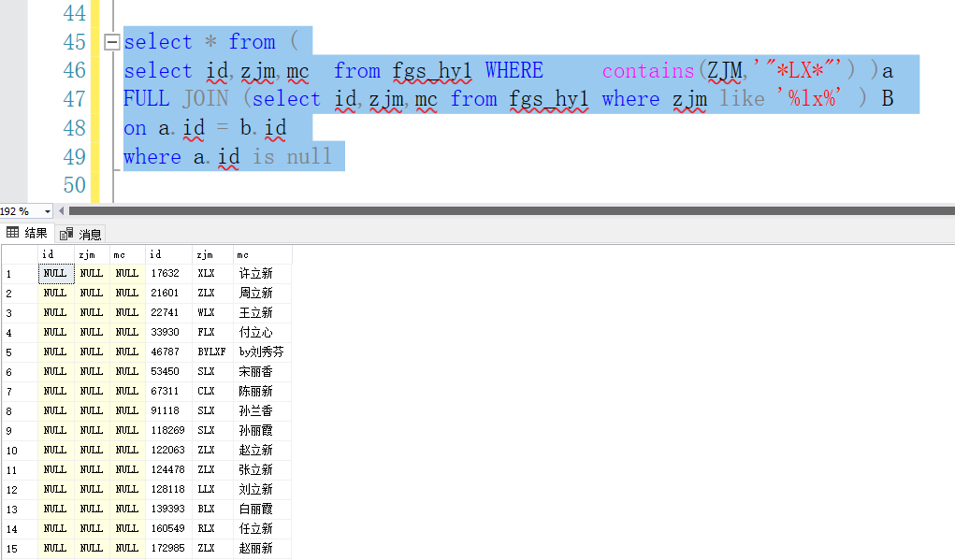Click the mc cell 王立新

tap(263, 313)
